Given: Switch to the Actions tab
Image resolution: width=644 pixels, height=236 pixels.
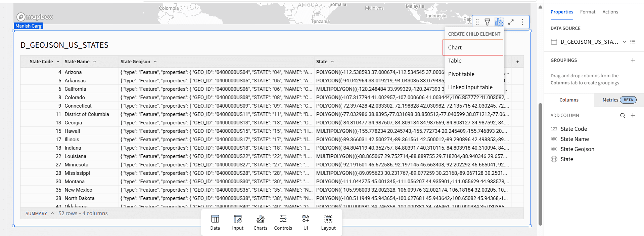Looking at the screenshot, I should 610,12.
